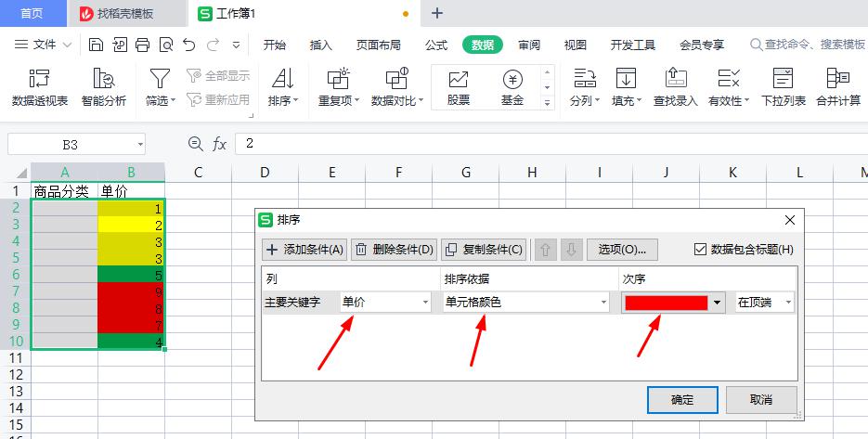868x439 pixels.
Task: Open 有效性 data validation
Action: point(729,87)
